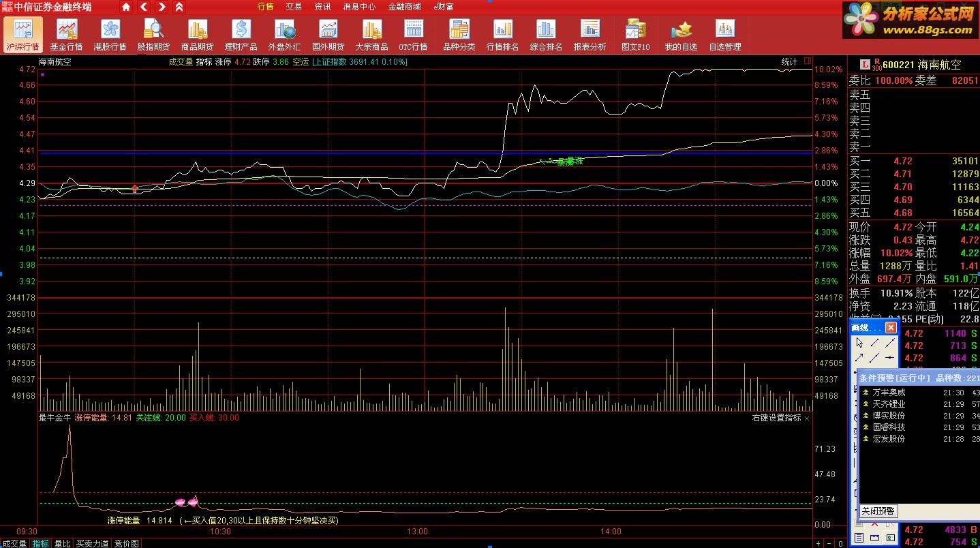
Task: Select 国睿科技 alert row
Action: 920,427
